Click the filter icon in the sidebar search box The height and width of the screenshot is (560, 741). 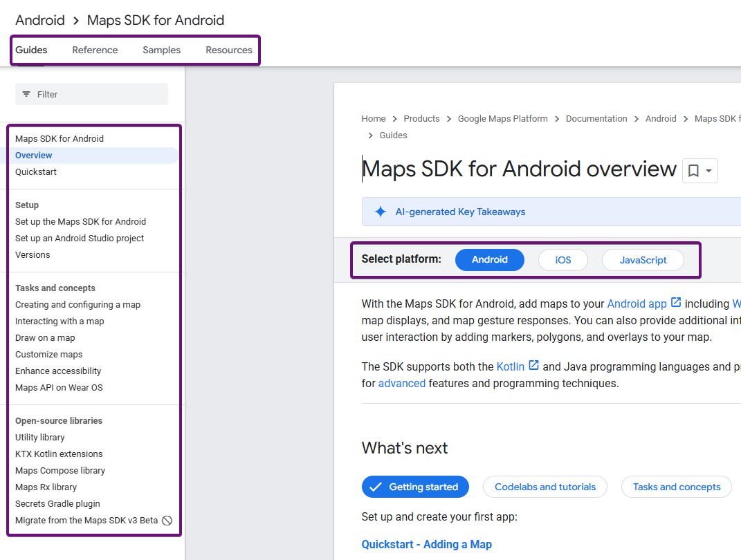(x=26, y=93)
